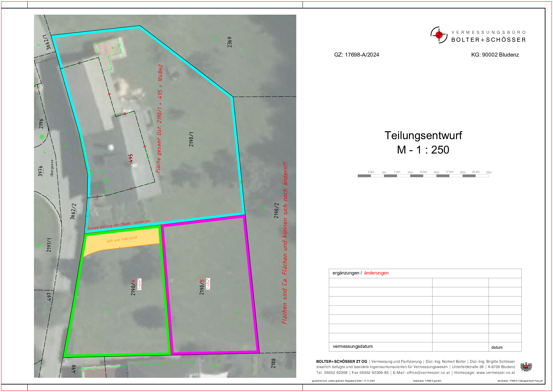Click the orange Geh und Fahrrecht area

[x=122, y=239]
